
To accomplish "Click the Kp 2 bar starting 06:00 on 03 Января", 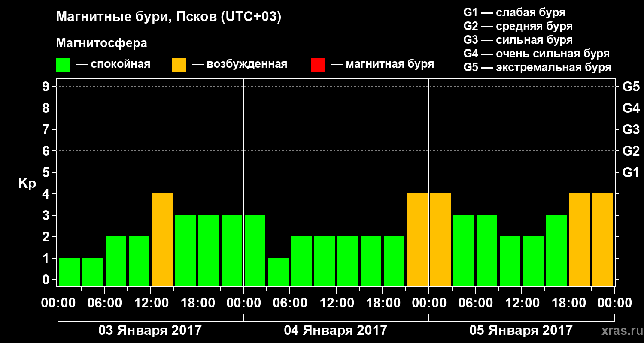I will click(116, 261).
